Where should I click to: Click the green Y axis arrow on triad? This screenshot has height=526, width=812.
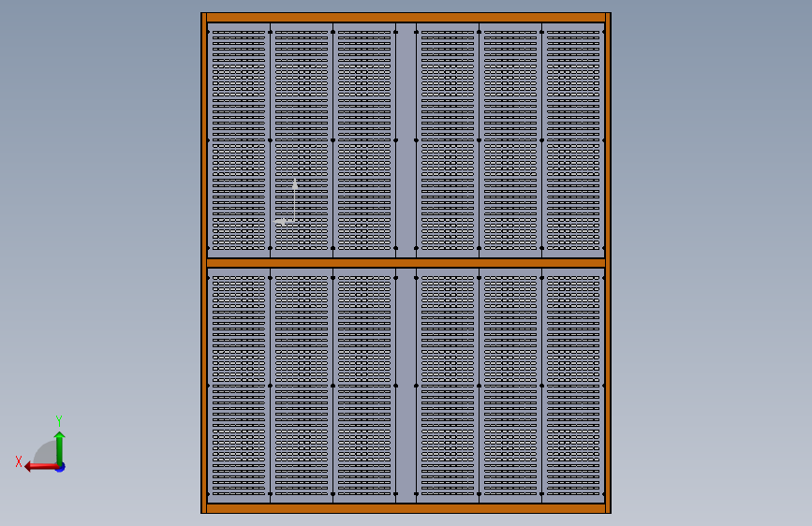pyautogui.click(x=60, y=447)
